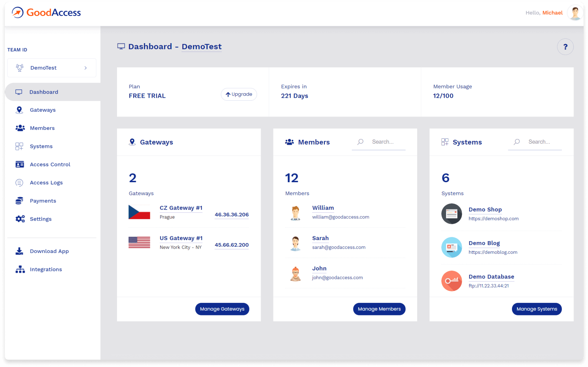Click Manage Members button
The image size is (588, 367).
(379, 309)
